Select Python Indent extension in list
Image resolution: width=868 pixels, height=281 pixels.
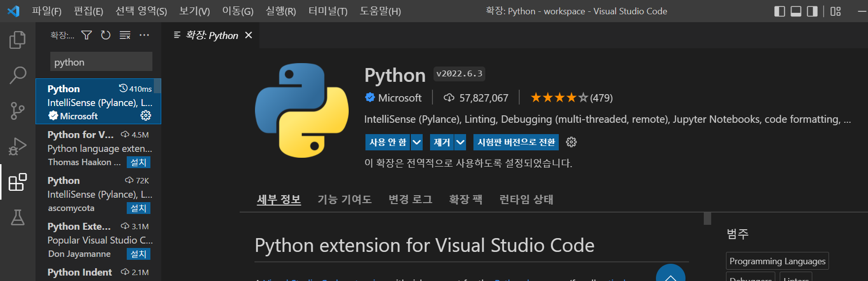tap(98, 272)
